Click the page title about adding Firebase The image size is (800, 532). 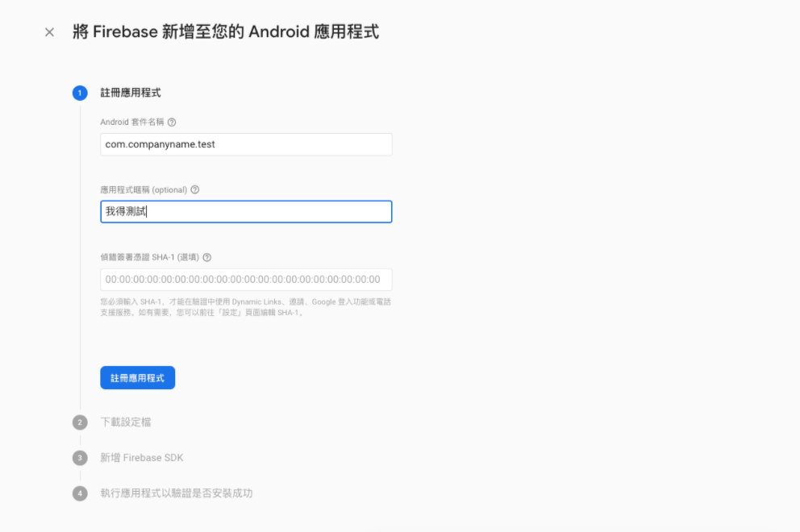pos(226,31)
